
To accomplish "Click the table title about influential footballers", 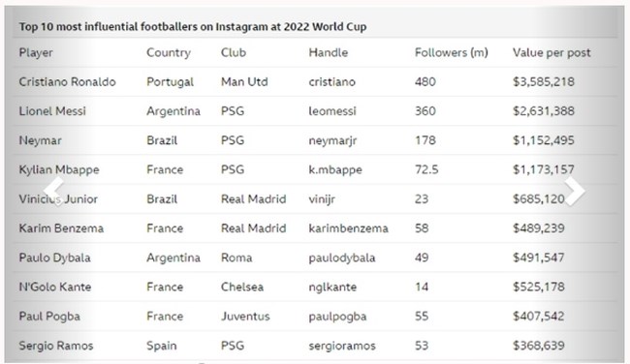I will click(x=193, y=27).
